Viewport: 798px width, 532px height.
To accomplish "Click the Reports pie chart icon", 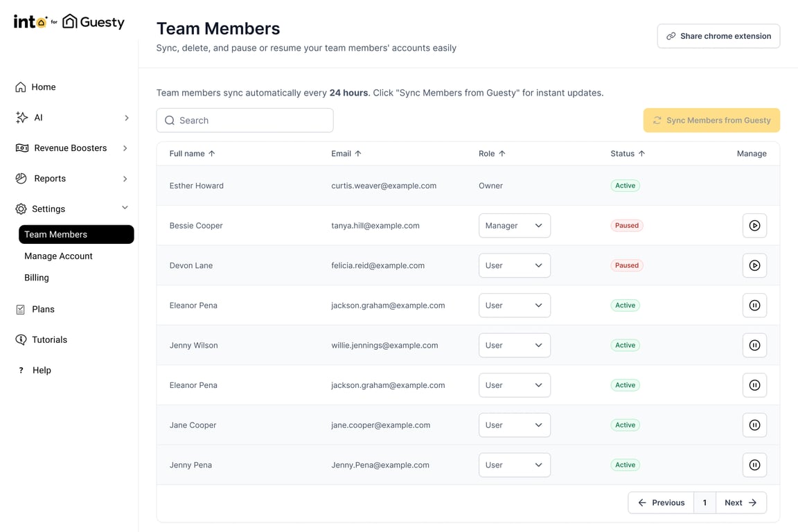I will [x=21, y=179].
